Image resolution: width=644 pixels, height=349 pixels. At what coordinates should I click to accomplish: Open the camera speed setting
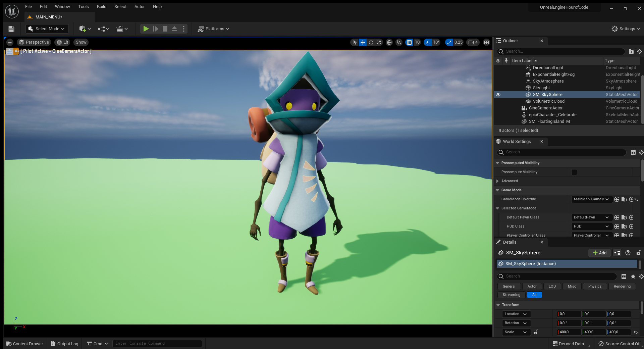pos(473,42)
